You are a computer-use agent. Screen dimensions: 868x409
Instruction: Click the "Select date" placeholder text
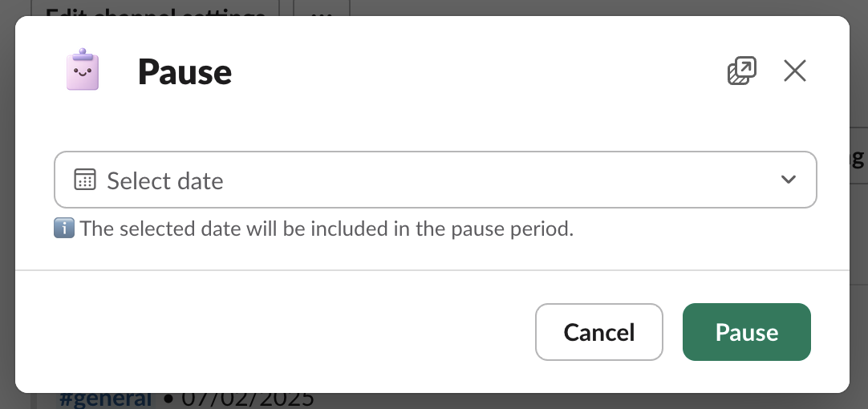(x=165, y=180)
